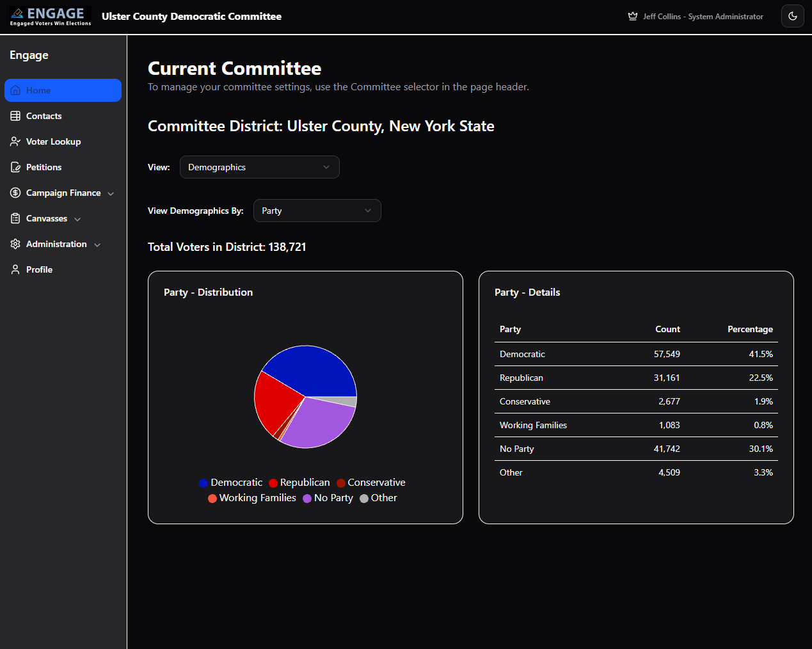Click the Administration gear icon
Viewport: 812px width, 649px height.
15,244
